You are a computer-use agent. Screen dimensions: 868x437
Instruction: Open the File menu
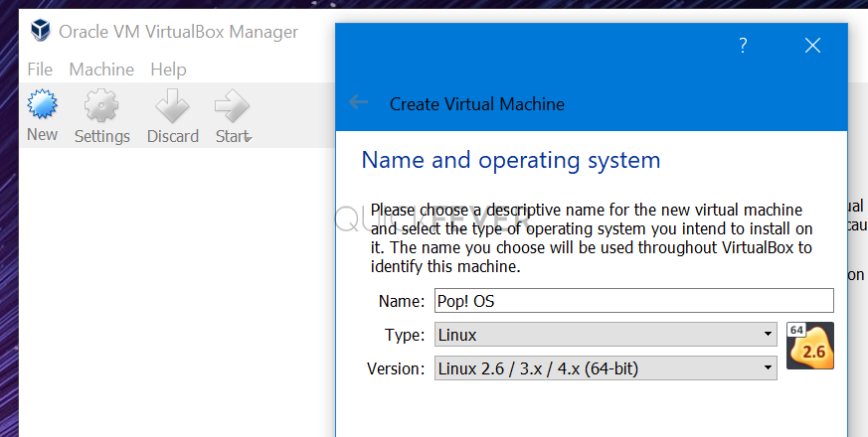[x=40, y=70]
